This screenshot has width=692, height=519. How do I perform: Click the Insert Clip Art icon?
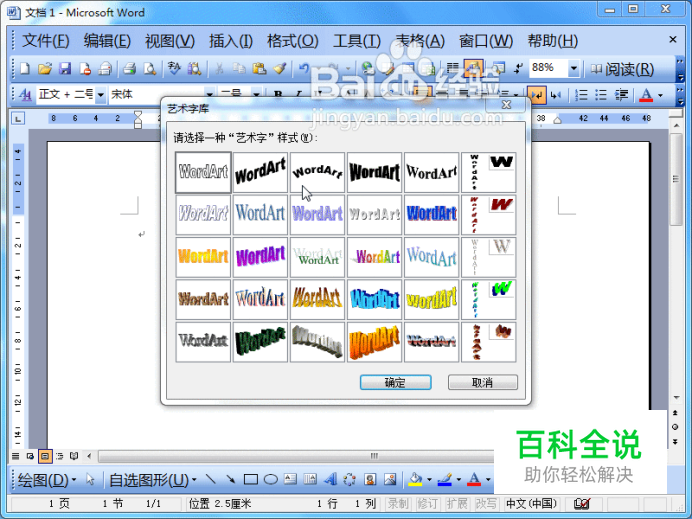point(370,479)
